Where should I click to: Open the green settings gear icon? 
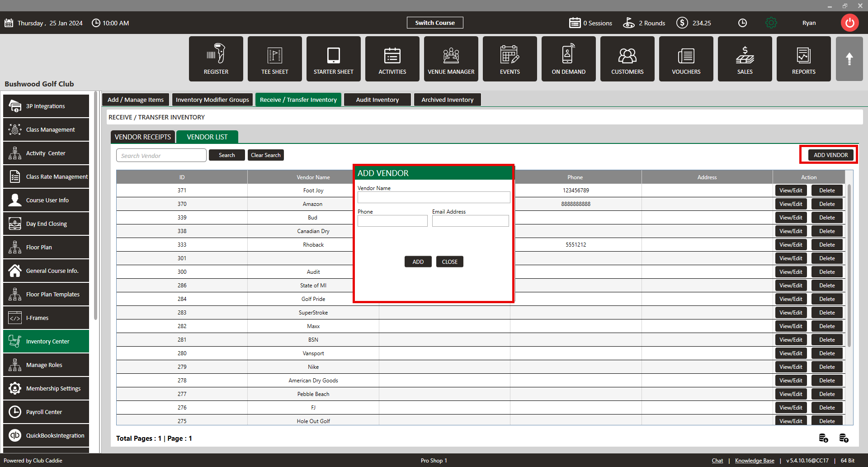(x=771, y=23)
